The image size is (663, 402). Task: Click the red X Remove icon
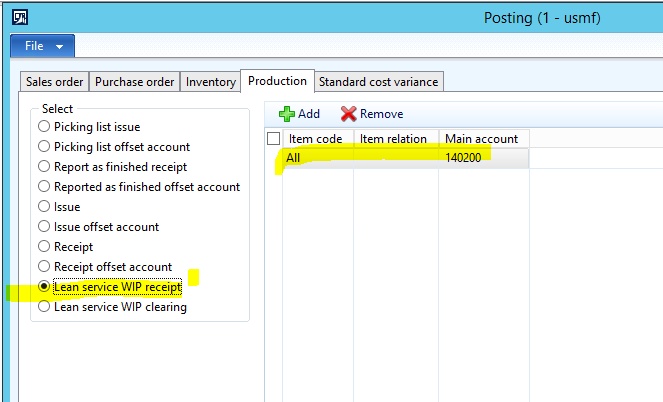pyautogui.click(x=349, y=114)
